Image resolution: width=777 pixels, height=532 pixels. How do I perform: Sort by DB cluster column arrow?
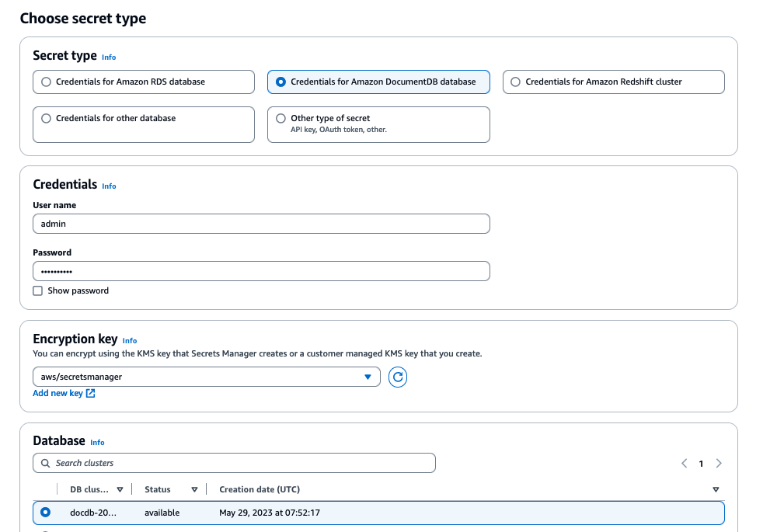(x=120, y=489)
